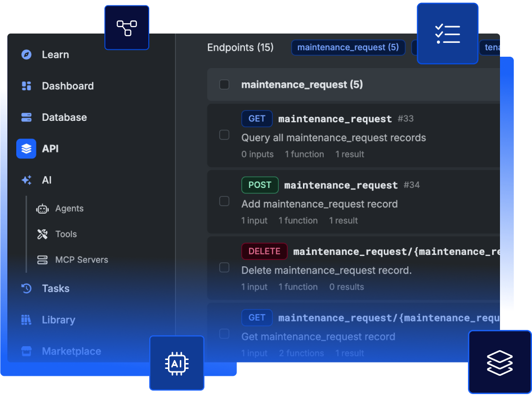Screen dimensions: 532x398
Task: Select the Database icon in the sidebar
Action: click(x=27, y=117)
